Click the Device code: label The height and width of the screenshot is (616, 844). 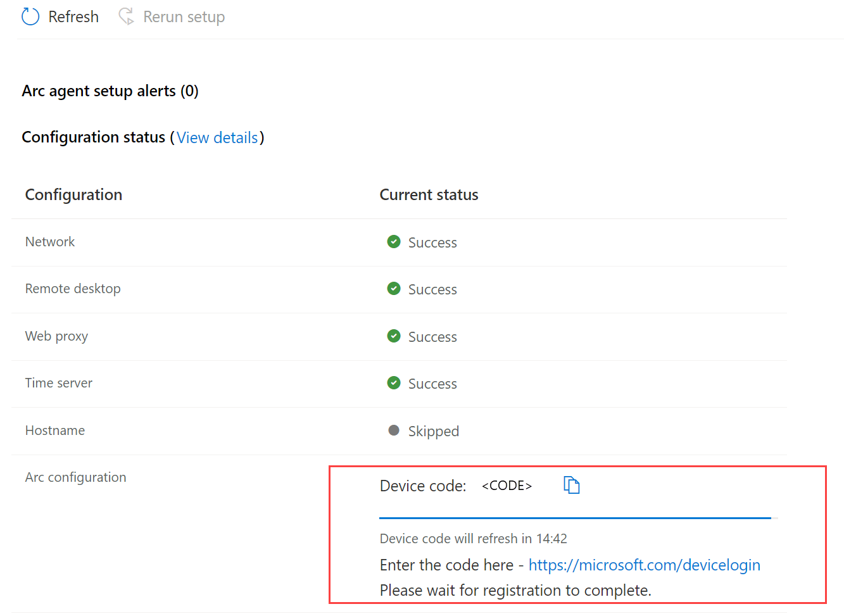[423, 486]
